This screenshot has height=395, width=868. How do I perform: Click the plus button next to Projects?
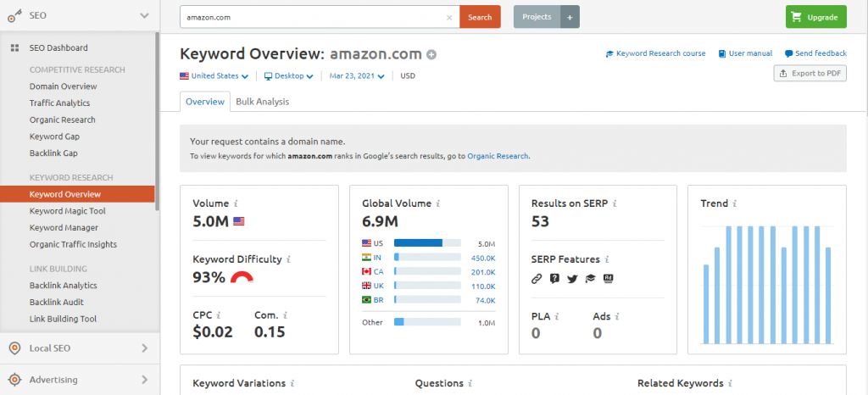point(570,17)
